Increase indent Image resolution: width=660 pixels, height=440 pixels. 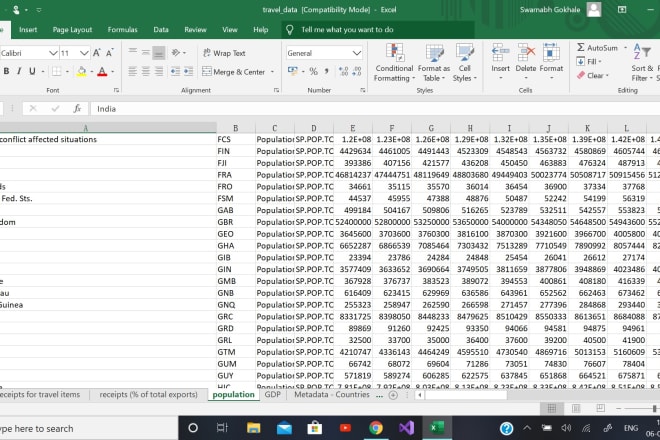click(189, 72)
